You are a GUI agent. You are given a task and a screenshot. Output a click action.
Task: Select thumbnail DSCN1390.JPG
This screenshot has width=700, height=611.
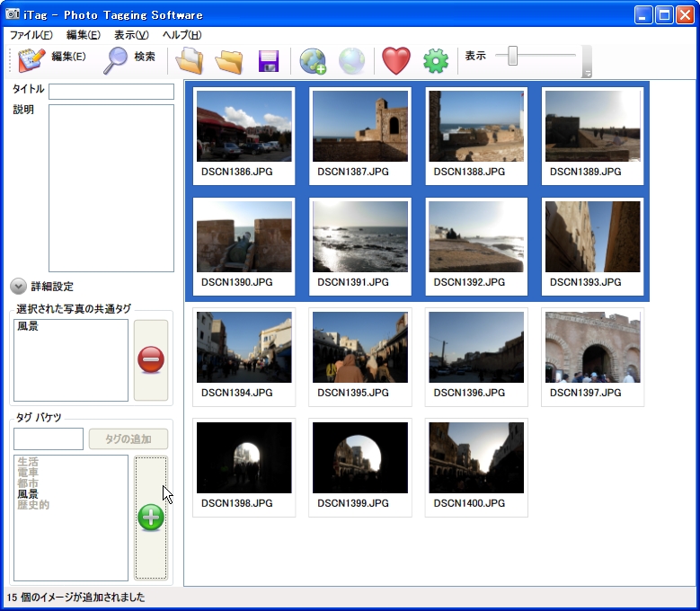pos(244,246)
